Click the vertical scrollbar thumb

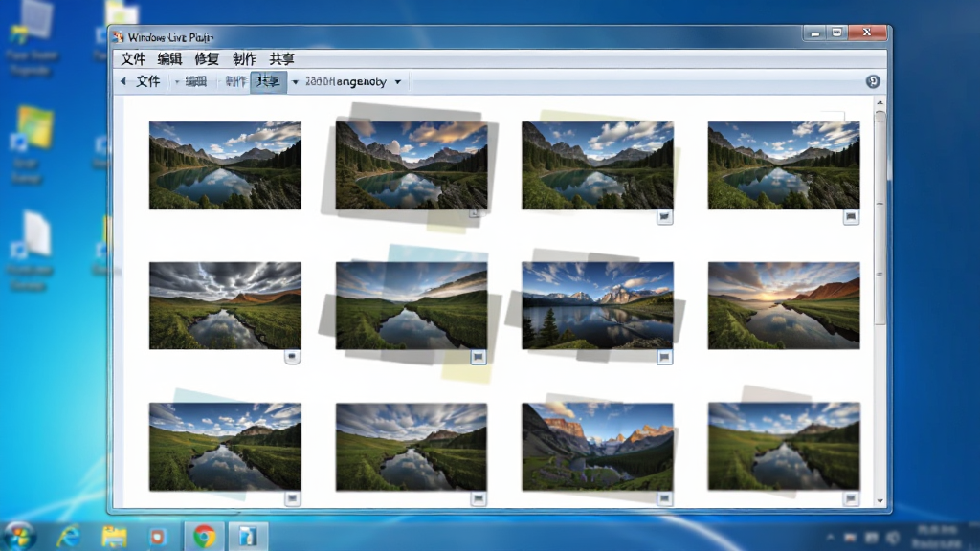880,218
